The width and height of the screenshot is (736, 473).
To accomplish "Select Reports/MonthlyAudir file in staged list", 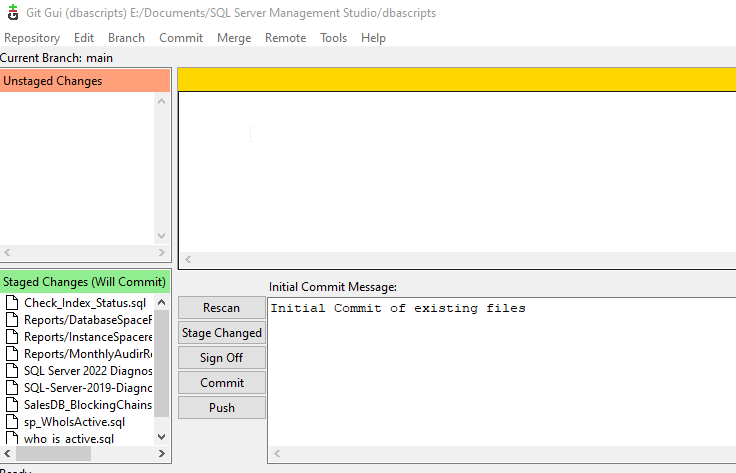I will point(88,354).
